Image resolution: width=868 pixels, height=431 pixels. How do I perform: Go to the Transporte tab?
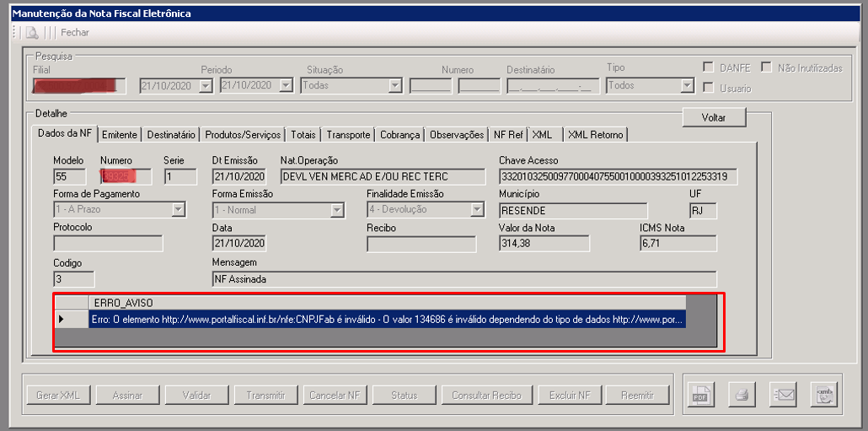348,135
